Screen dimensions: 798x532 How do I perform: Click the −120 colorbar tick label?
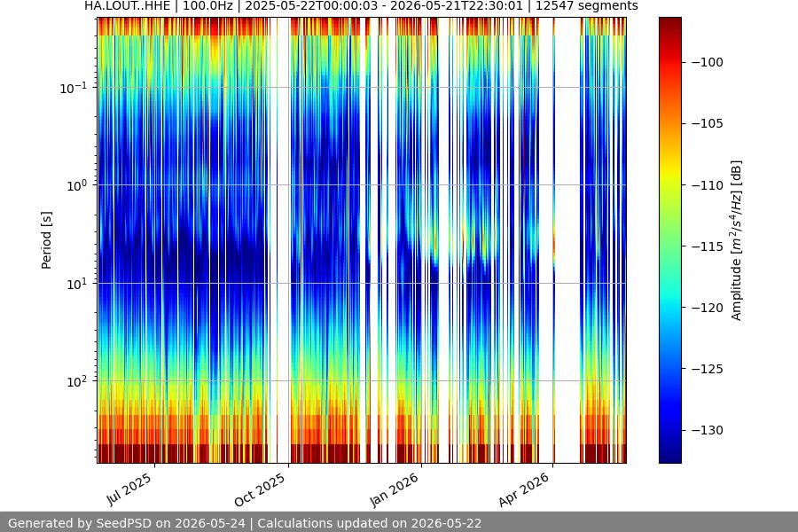708,308
